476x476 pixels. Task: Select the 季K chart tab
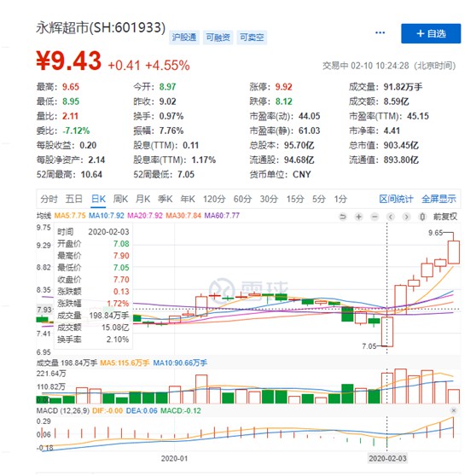165,199
